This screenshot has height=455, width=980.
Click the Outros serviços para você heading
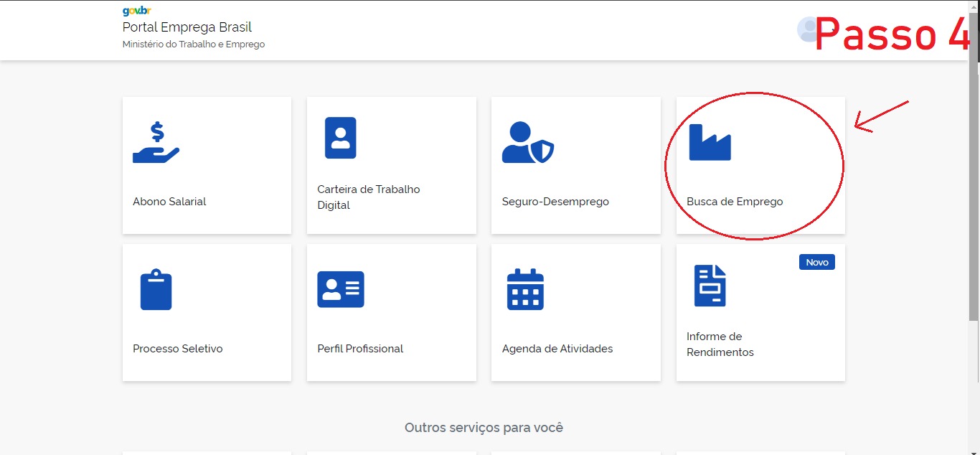(483, 427)
